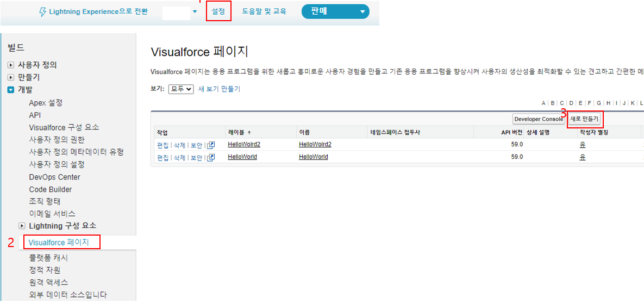Filter list by letter K
This screenshot has width=644, height=302.
pos(633,103)
